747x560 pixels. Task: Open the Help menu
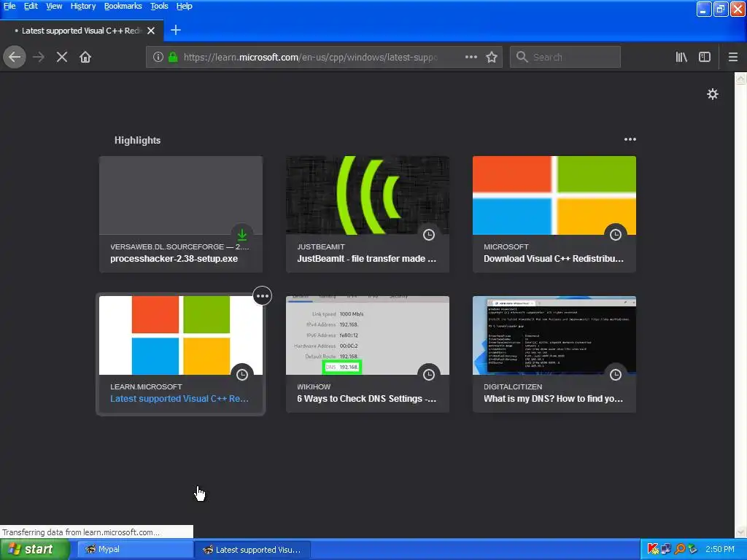185,6
